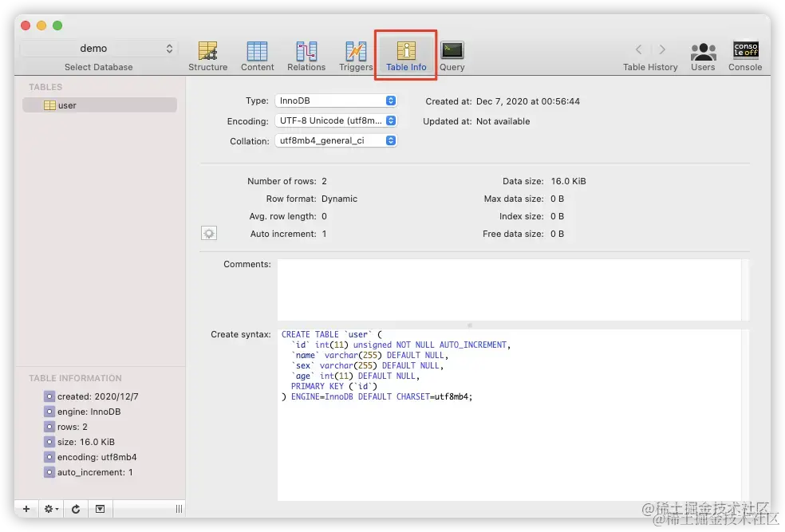
Task: Toggle the table information pane button
Action: 101,509
